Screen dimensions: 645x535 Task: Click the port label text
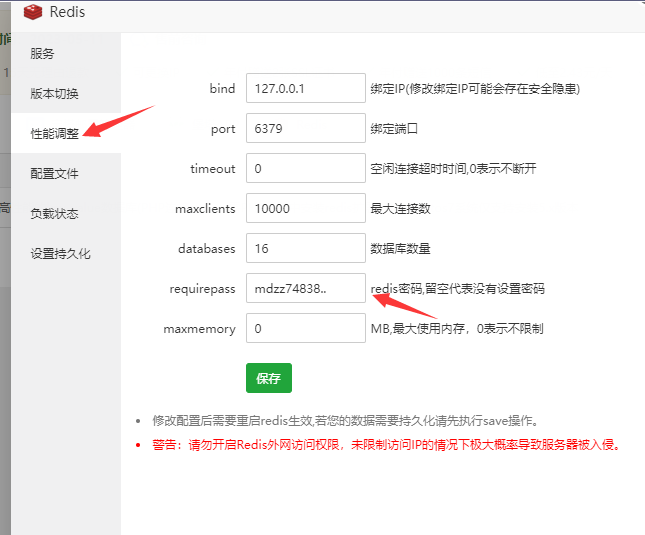click(x=223, y=129)
